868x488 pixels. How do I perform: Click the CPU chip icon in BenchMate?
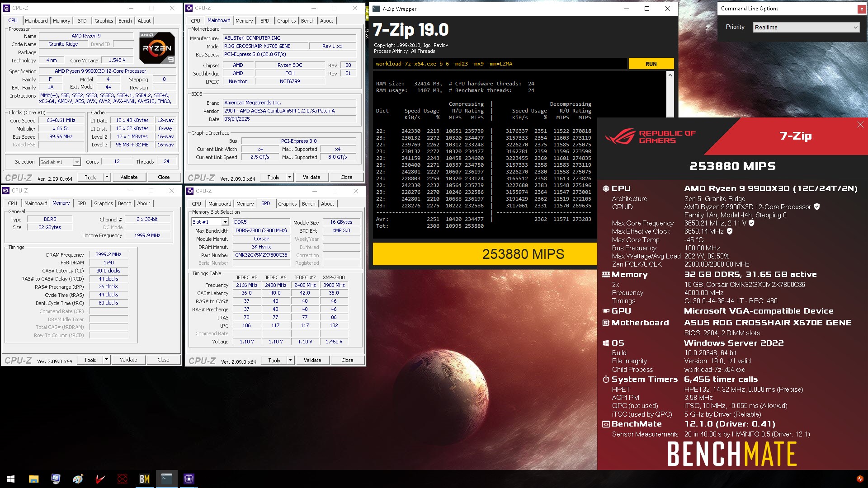point(606,189)
